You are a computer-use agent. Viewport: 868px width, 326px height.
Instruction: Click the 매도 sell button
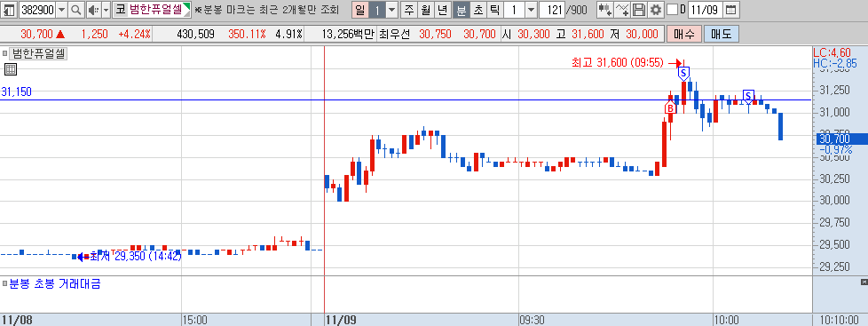pos(722,35)
